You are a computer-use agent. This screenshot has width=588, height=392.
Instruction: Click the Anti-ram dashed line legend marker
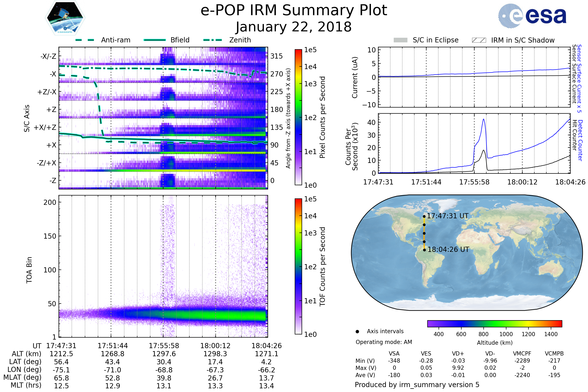click(85, 40)
